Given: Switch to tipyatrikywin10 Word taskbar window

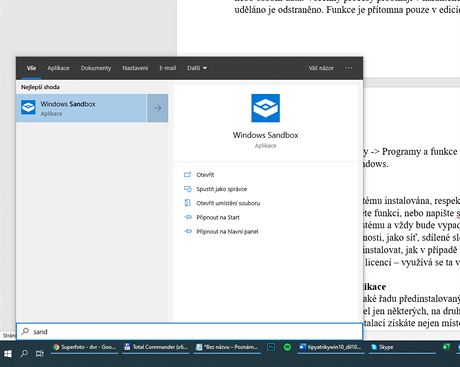Looking at the screenshot, I should (x=331, y=347).
